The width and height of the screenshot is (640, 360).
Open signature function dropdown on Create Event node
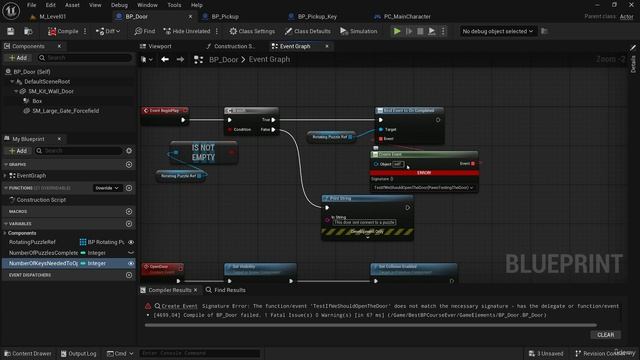coord(424,188)
